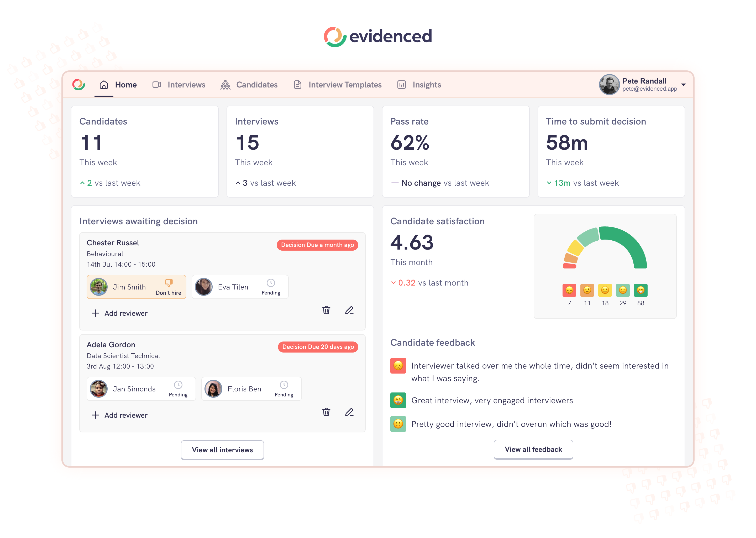756x538 pixels.
Task: Click the yellow neutral face rating icon
Action: coord(605,290)
